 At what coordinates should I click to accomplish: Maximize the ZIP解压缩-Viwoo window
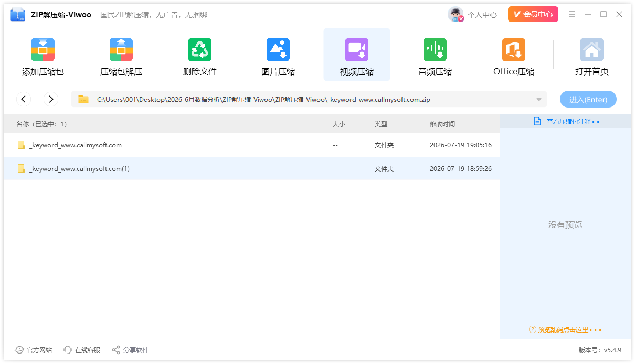(604, 14)
